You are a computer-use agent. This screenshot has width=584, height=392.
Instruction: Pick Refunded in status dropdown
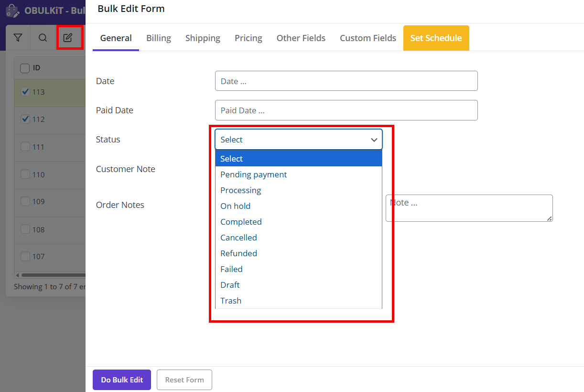coord(238,253)
